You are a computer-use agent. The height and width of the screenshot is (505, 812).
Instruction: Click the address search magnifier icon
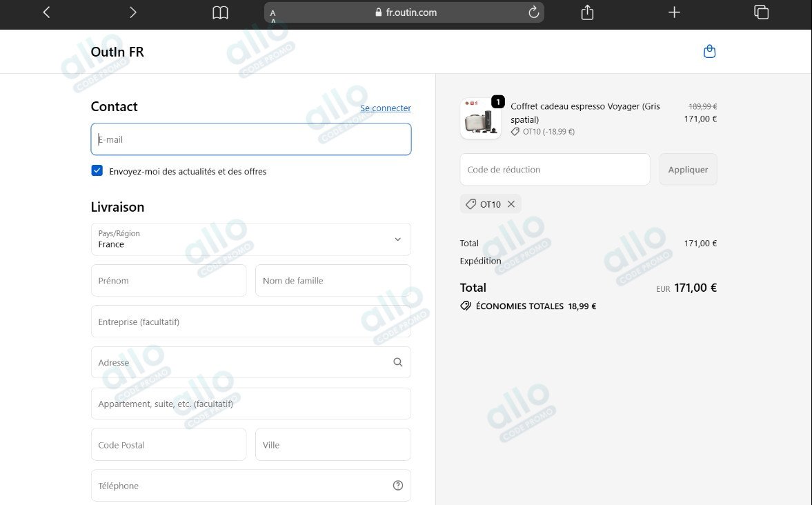397,362
